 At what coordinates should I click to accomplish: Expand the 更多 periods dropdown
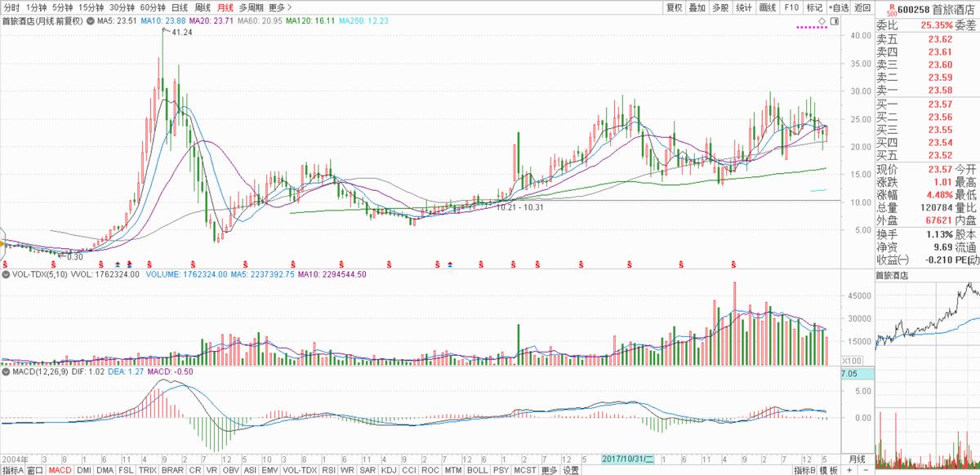tap(280, 7)
